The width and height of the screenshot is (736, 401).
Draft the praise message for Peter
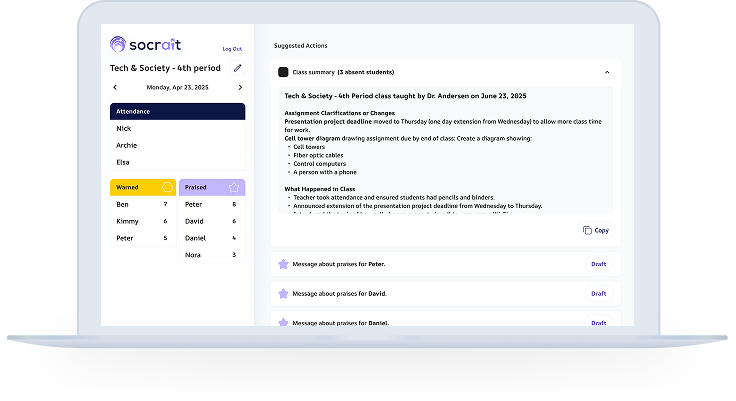[x=598, y=264]
